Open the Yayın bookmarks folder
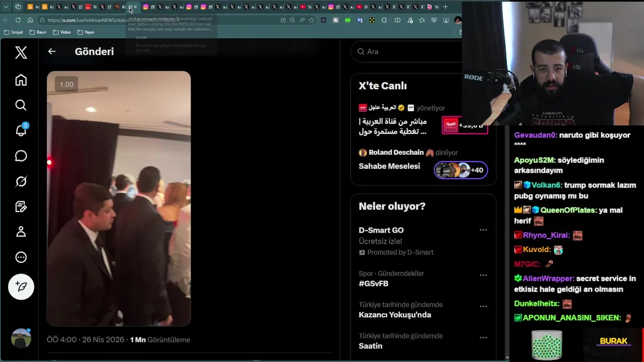 click(x=86, y=32)
